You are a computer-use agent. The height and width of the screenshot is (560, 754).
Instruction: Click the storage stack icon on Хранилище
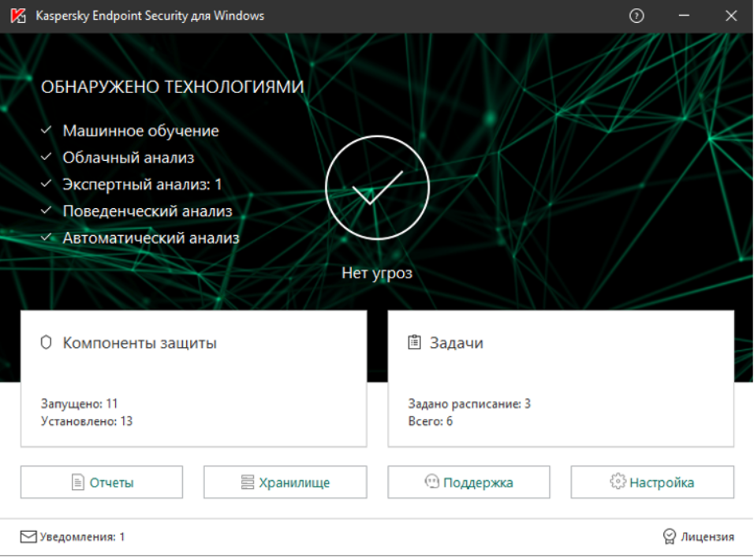click(x=247, y=482)
